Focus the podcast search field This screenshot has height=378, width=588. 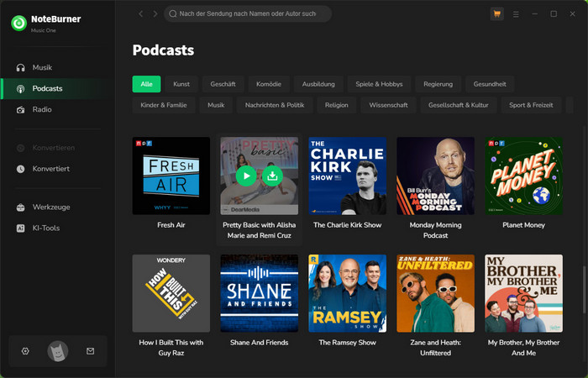pyautogui.click(x=248, y=14)
